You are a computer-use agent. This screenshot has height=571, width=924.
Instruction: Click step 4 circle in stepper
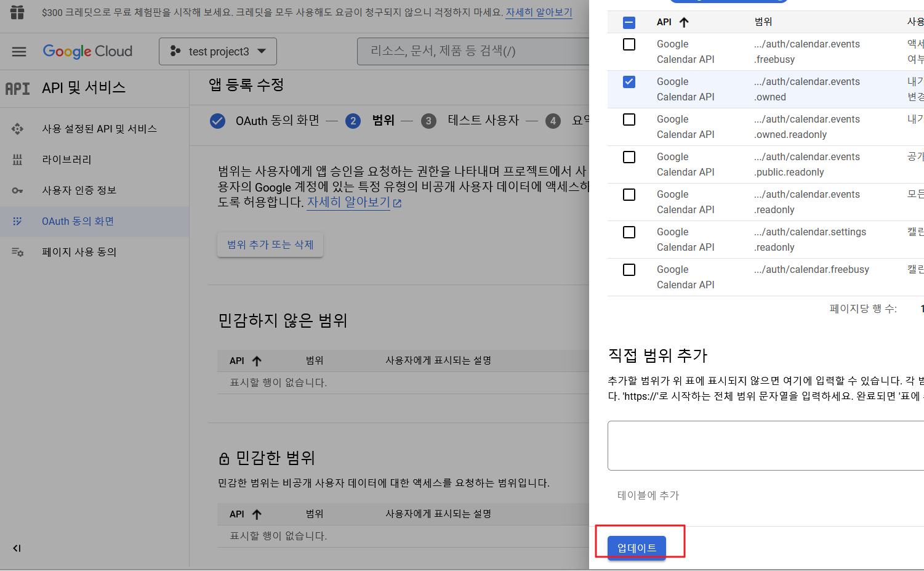[x=553, y=121]
